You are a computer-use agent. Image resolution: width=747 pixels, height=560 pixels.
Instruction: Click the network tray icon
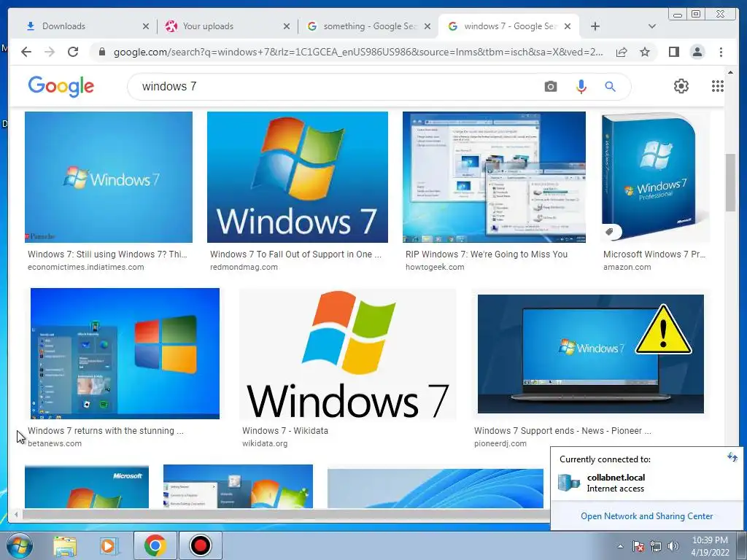tap(656, 545)
